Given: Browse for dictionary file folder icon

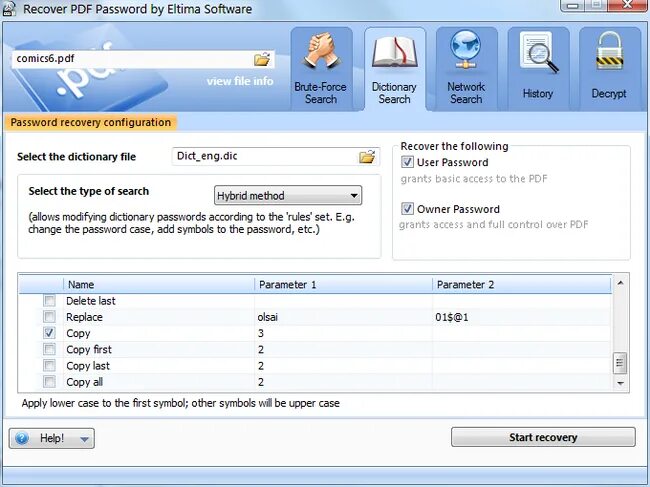Looking at the screenshot, I should pyautogui.click(x=367, y=157).
